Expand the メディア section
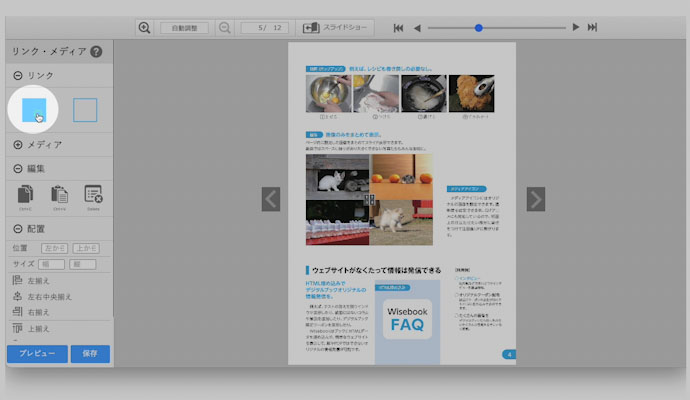Image resolution: width=690 pixels, height=400 pixels. 18,145
